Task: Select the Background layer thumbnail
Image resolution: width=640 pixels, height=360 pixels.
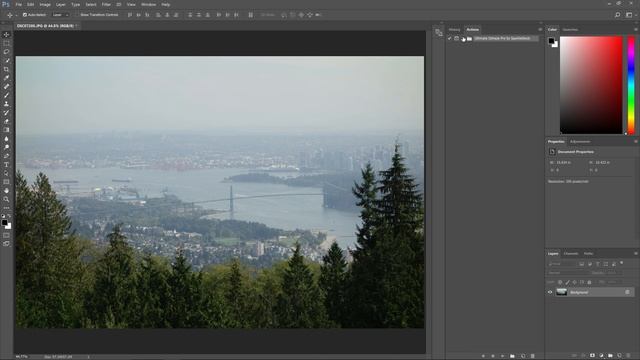Action: point(562,292)
